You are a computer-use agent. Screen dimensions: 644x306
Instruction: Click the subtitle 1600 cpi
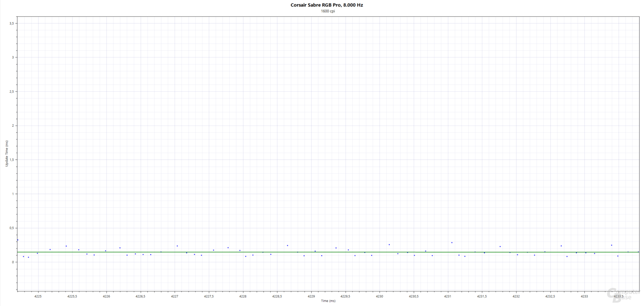click(x=328, y=11)
